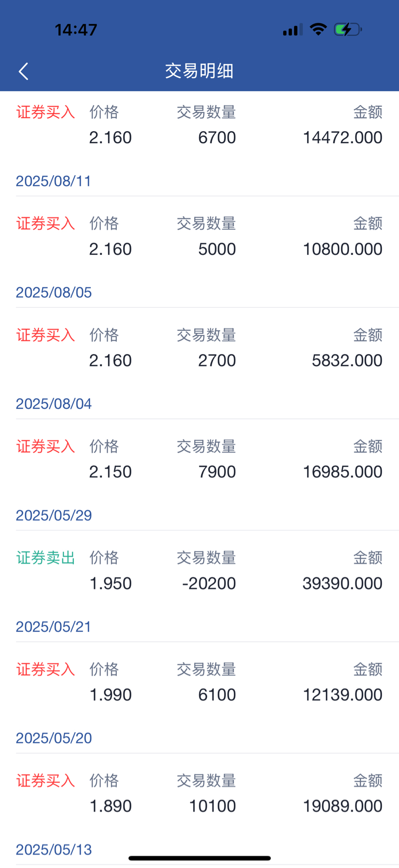Select the 10800.000 amount value
This screenshot has height=868, width=399.
point(342,249)
